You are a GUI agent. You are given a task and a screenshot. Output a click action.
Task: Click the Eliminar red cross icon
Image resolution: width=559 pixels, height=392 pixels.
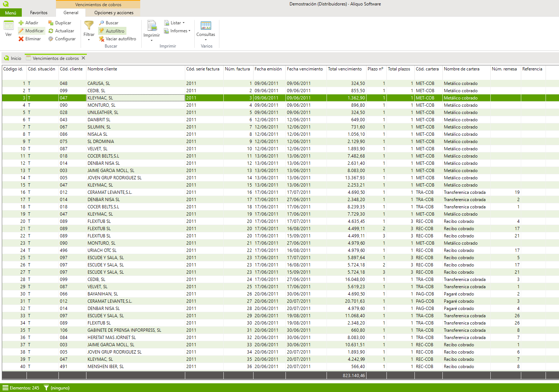[x=21, y=39]
